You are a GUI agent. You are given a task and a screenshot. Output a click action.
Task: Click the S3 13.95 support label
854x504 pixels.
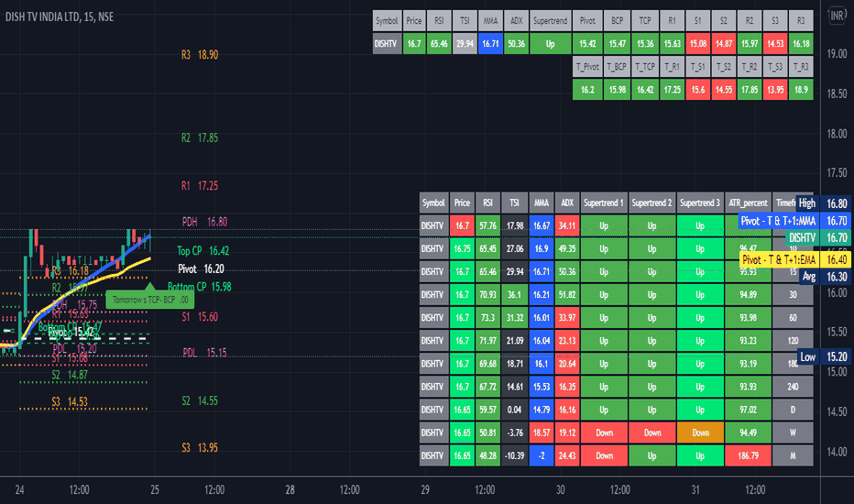tap(199, 447)
